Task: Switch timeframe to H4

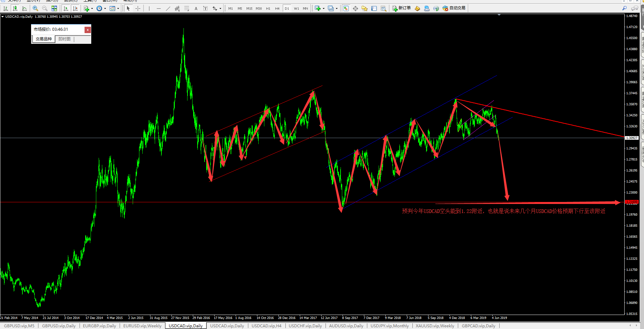Action: point(277,8)
